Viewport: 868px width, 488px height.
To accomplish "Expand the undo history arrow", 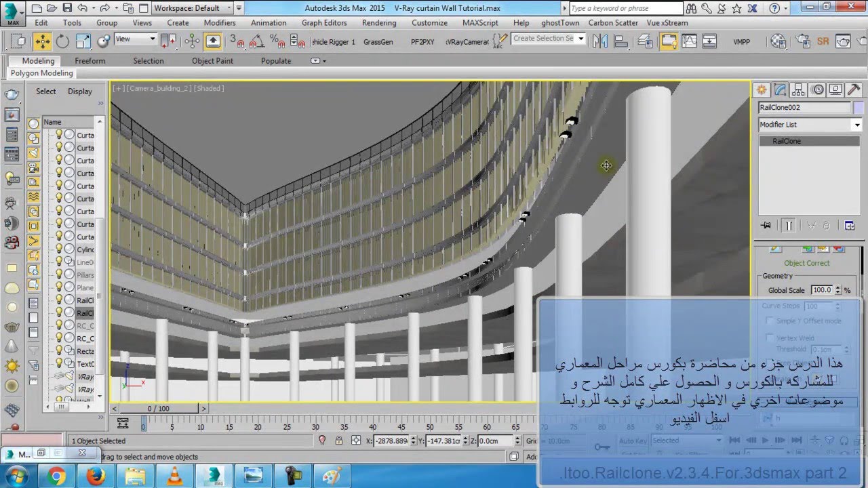I will 94,8.
